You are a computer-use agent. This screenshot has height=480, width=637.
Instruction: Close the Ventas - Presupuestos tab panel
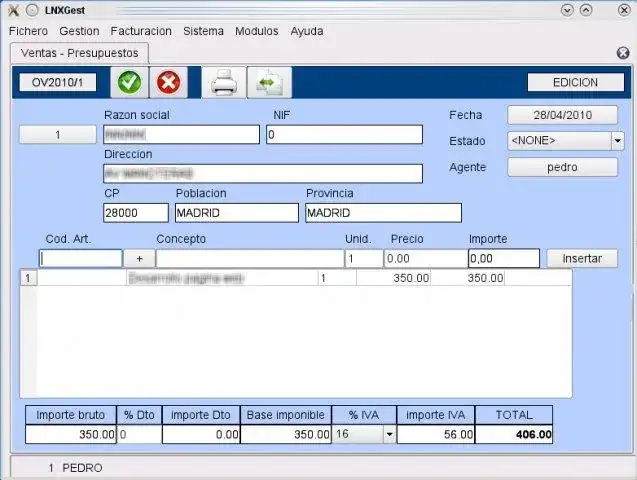(x=623, y=53)
